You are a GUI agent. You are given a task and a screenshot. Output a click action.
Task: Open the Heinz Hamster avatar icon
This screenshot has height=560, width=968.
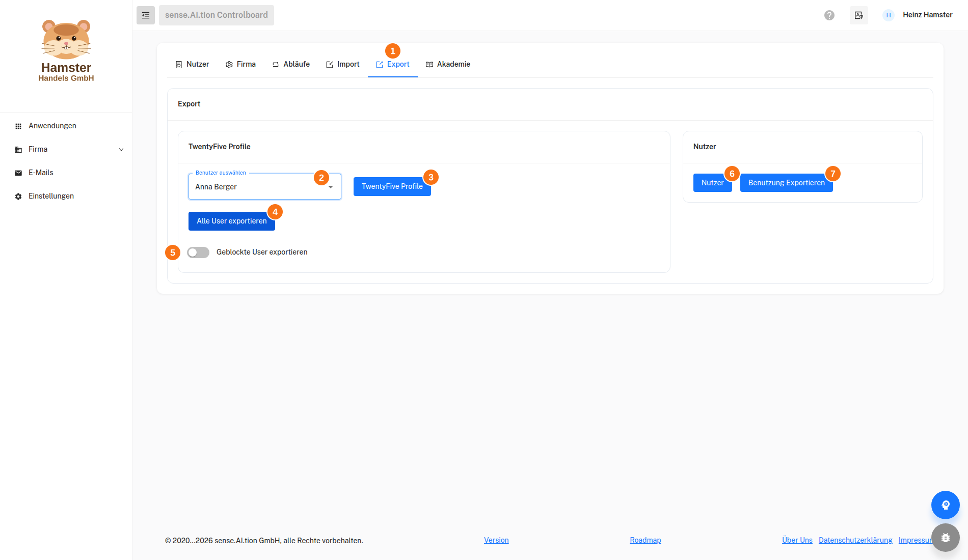pos(889,15)
